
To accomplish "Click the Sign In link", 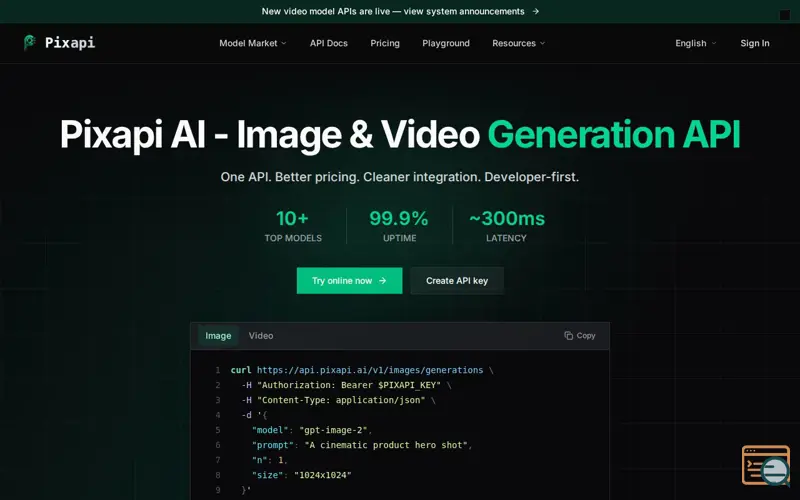I will (755, 43).
